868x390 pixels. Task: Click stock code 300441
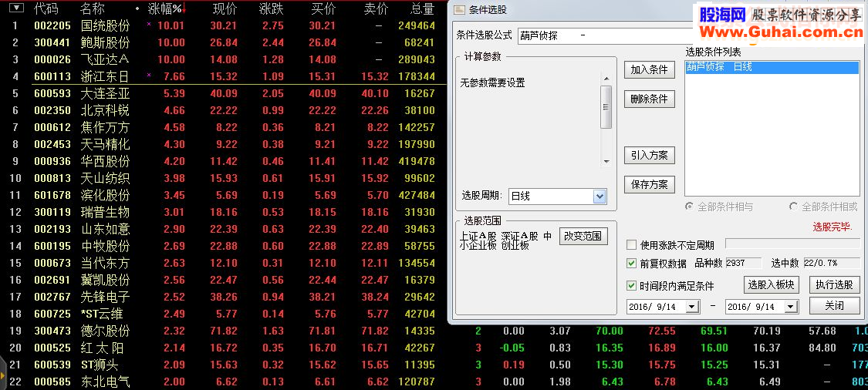tap(52, 42)
